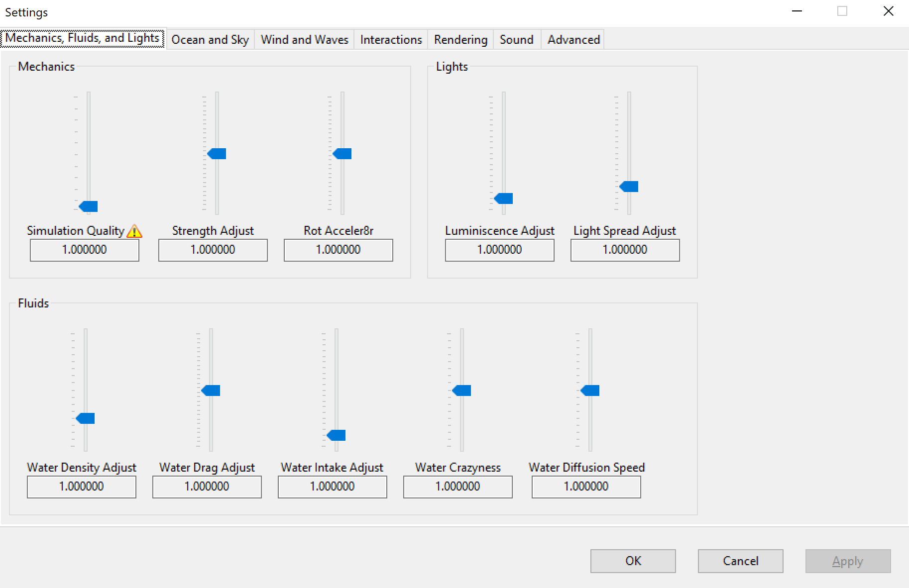Viewport: 909px width, 588px height.
Task: Click the Water Intake Adjust slider thumb
Action: [x=337, y=435]
